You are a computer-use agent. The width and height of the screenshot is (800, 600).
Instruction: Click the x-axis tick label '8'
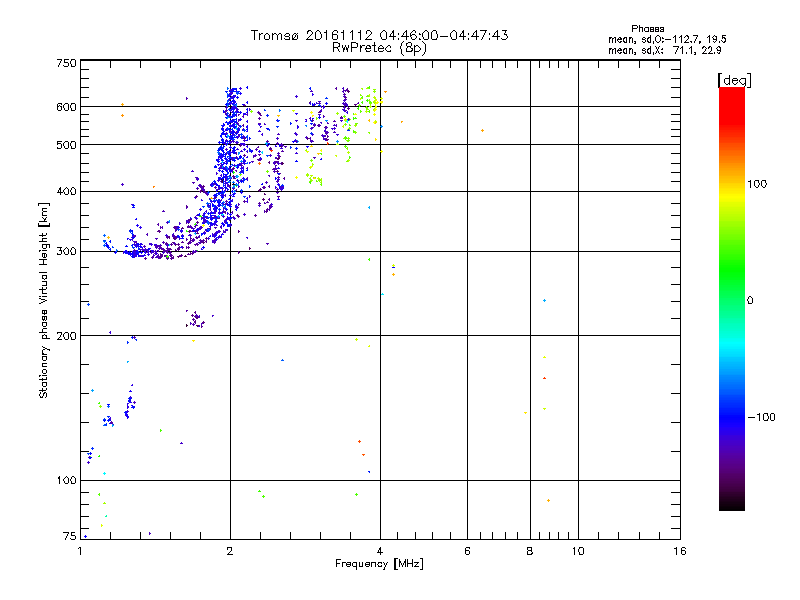click(x=530, y=551)
